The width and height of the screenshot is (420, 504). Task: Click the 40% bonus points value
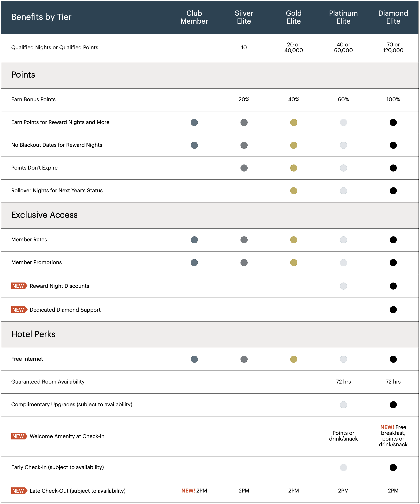tap(294, 99)
